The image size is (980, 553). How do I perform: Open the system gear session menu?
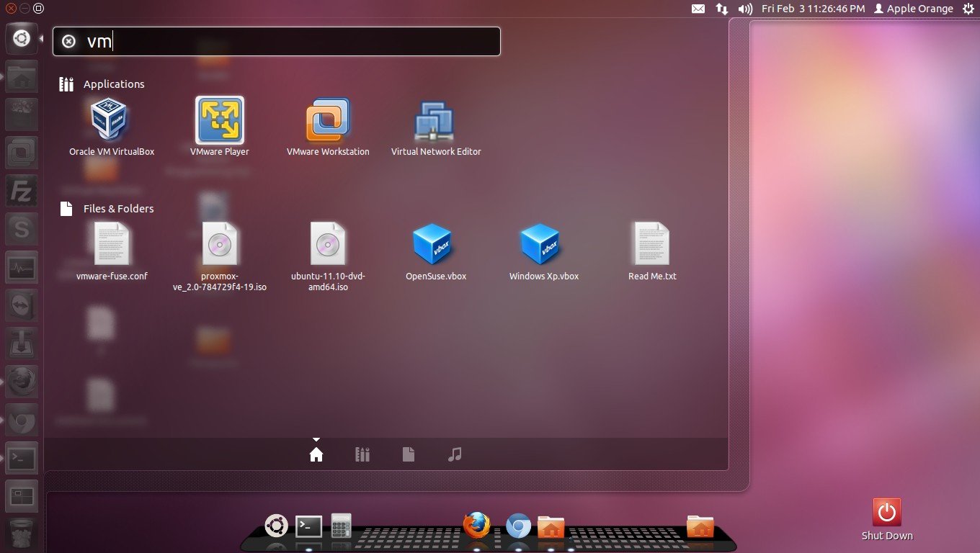click(967, 9)
